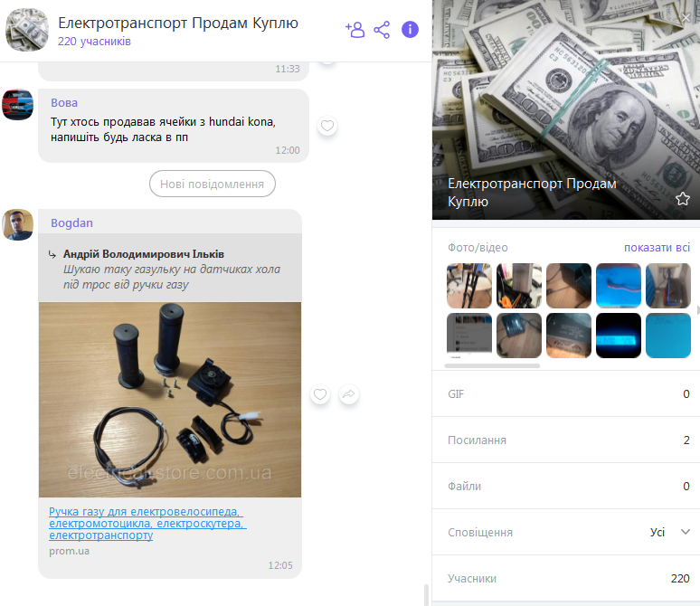
Task: Toggle the chat info panel icon
Action: (410, 30)
